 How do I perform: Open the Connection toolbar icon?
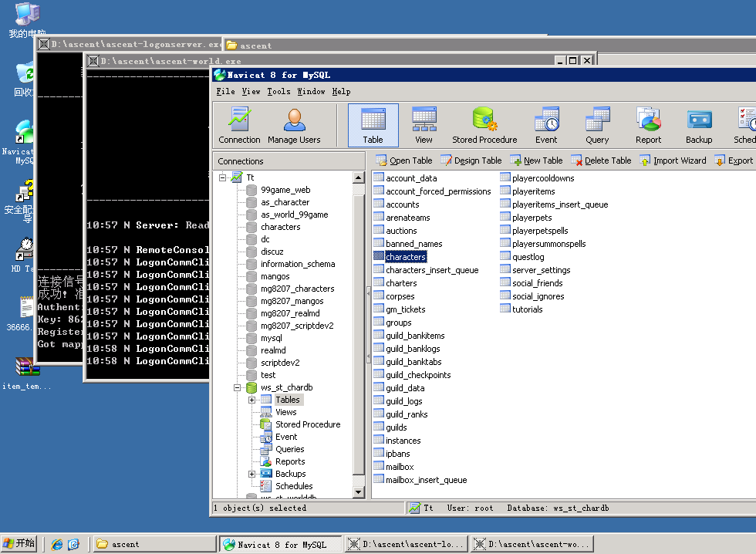click(239, 125)
